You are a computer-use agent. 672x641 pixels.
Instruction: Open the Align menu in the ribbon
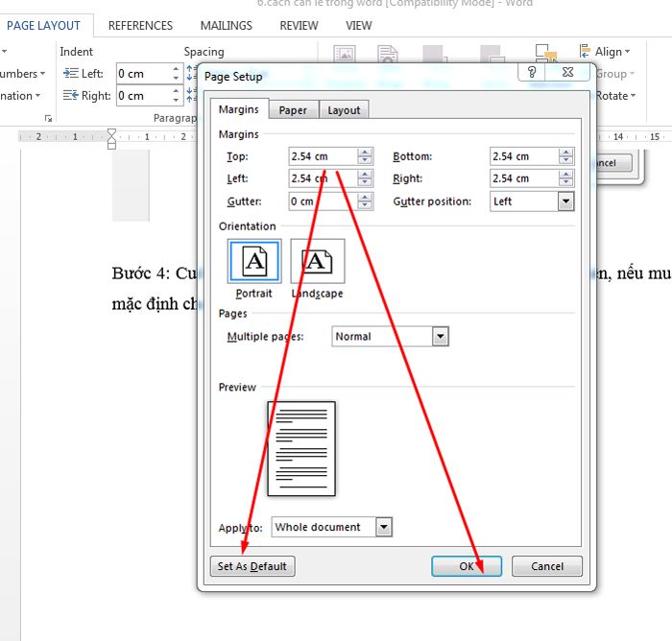point(608,52)
